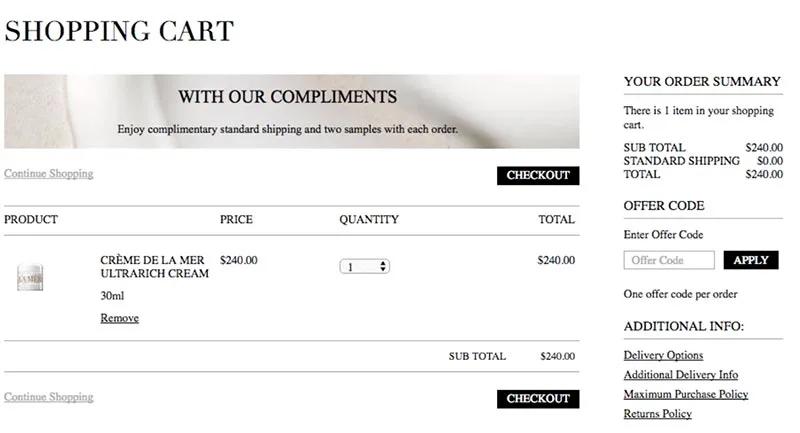Open the Maximum Purchase Policy link
Image resolution: width=800 pixels, height=433 pixels.
[x=685, y=394]
